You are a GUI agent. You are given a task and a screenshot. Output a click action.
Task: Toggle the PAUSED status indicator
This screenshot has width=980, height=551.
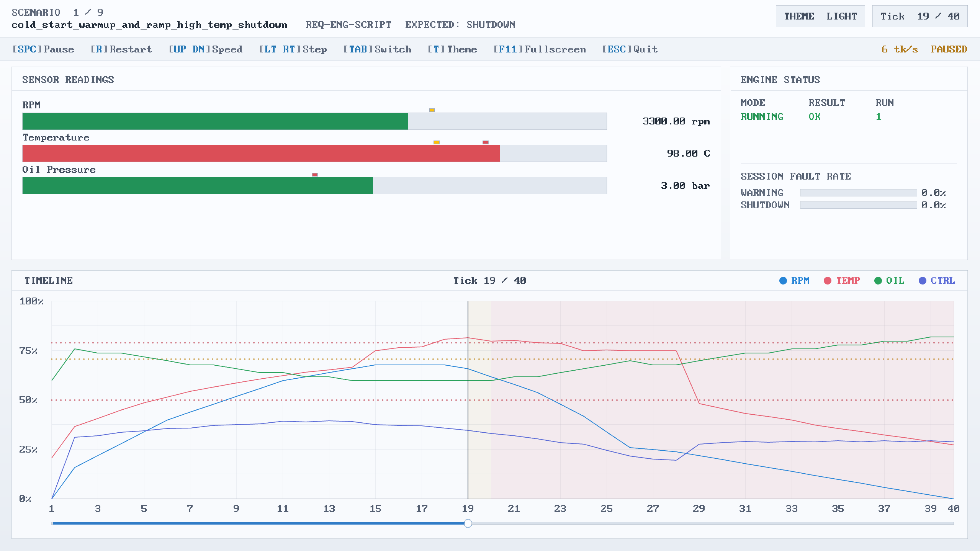pyautogui.click(x=948, y=49)
